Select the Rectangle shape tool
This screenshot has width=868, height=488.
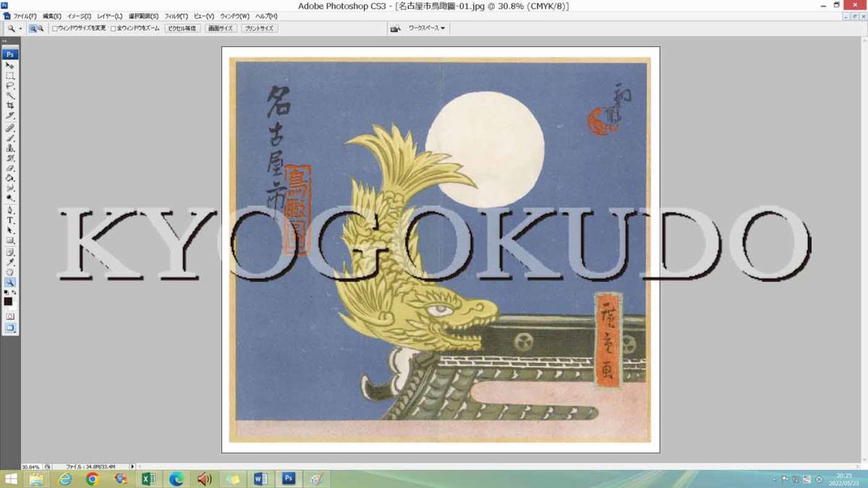tap(10, 241)
